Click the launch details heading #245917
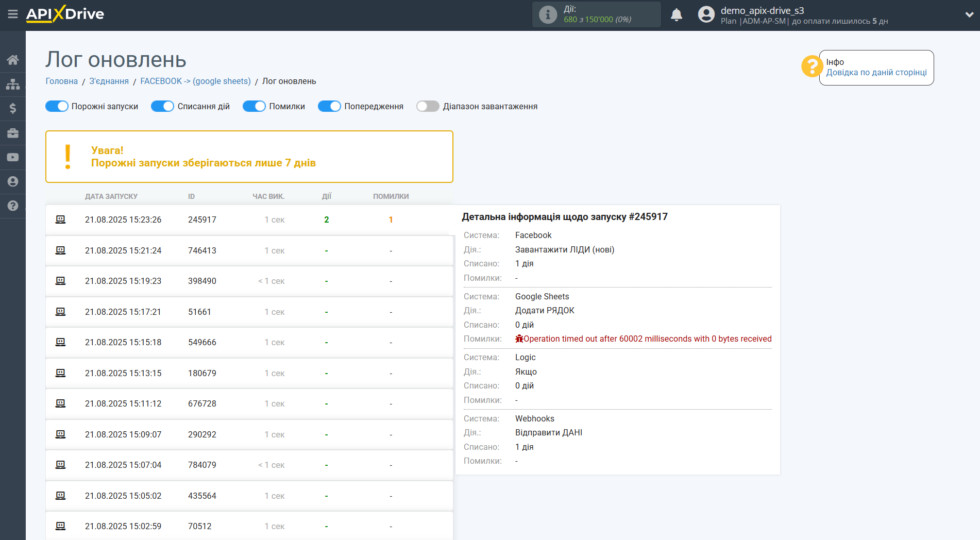The width and height of the screenshot is (980, 540). [x=565, y=217]
